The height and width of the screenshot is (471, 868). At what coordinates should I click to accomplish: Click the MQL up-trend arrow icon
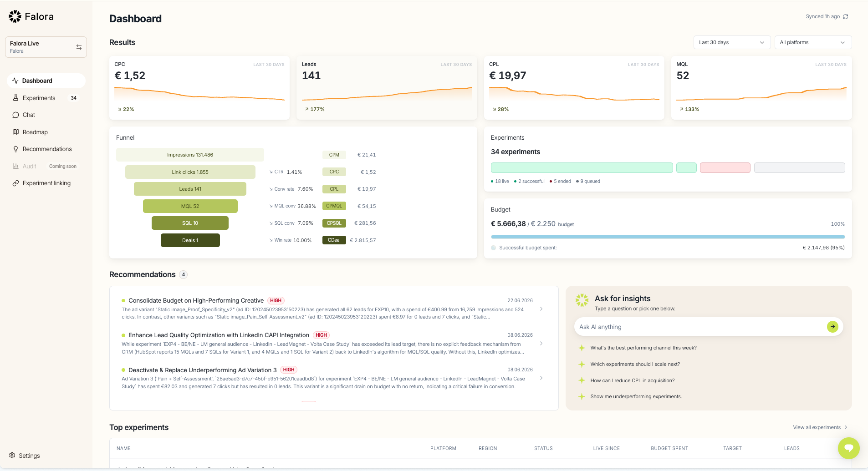tap(682, 109)
